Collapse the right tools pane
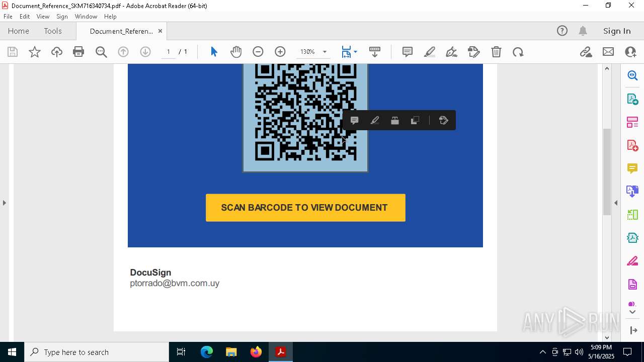 (x=616, y=203)
